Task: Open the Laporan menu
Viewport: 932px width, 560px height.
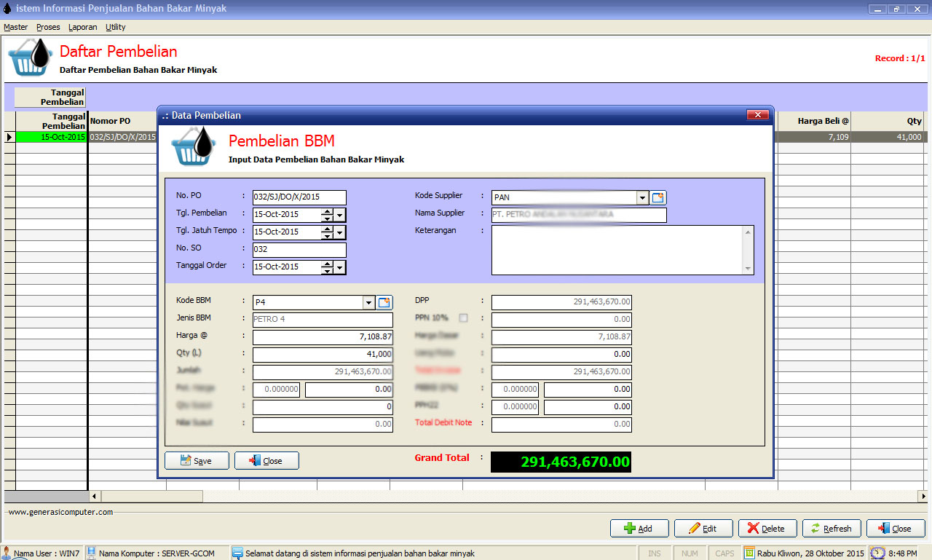Action: pos(82,27)
